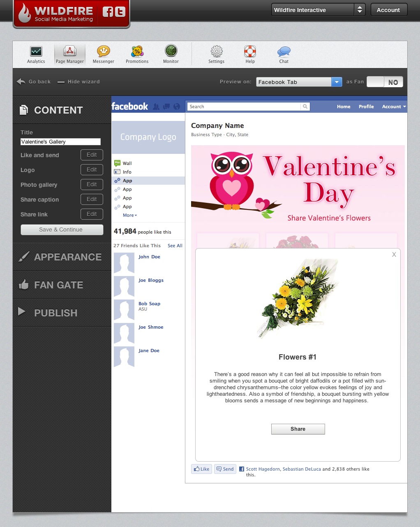The width and height of the screenshot is (420, 527).
Task: Open the Page Manager tool
Action: point(70,55)
